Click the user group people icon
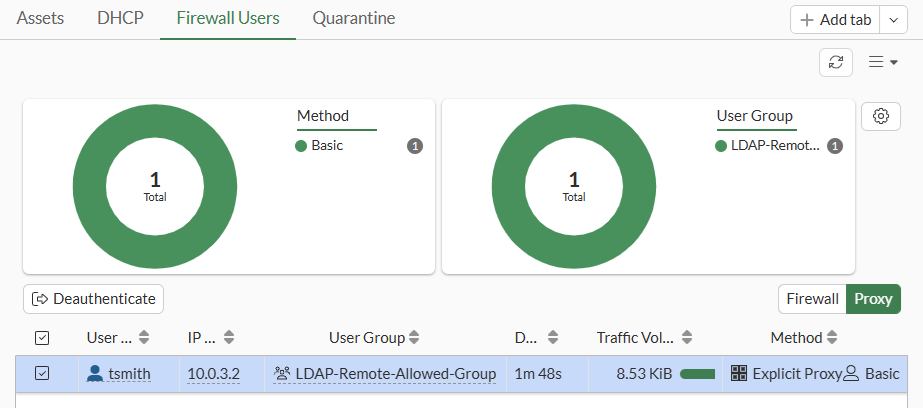The height and width of the screenshot is (408, 923). coord(282,374)
